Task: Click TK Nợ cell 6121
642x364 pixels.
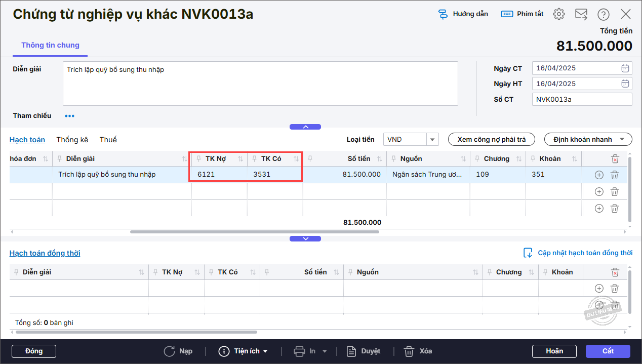Action: pyautogui.click(x=219, y=175)
